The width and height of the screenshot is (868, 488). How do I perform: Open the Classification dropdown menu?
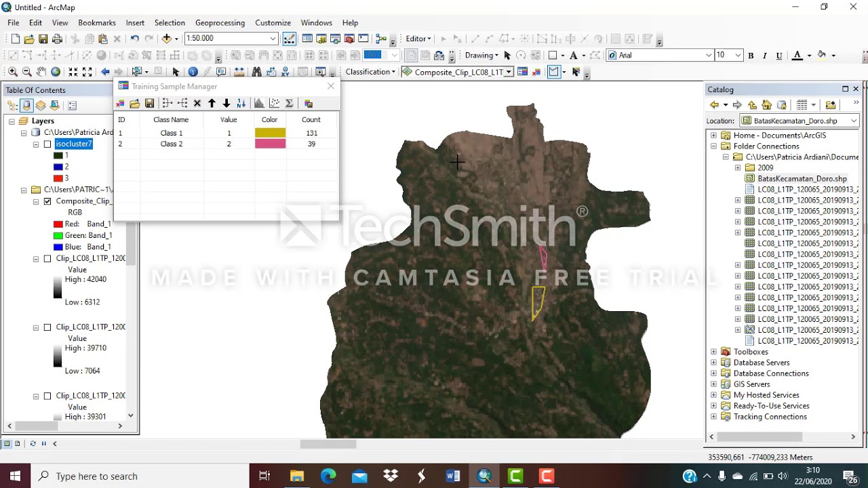pos(370,72)
